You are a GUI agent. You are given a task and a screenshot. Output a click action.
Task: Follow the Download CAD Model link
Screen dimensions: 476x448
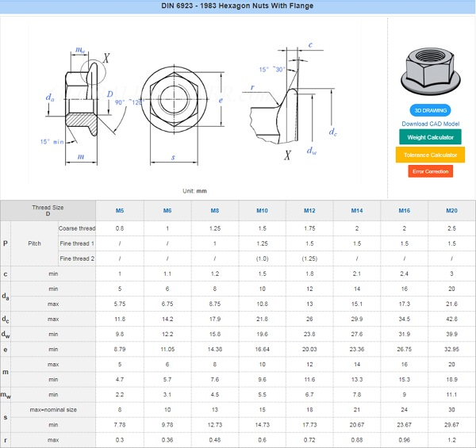(431, 124)
